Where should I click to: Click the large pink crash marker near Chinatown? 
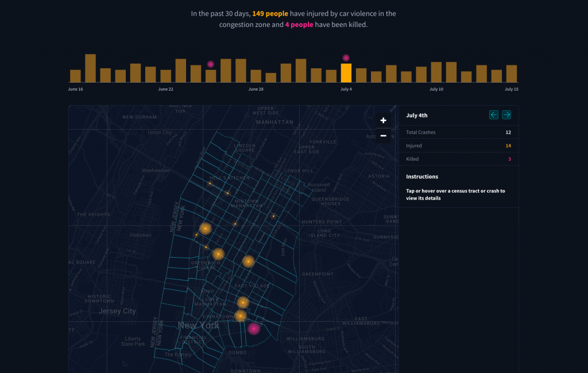point(254,328)
